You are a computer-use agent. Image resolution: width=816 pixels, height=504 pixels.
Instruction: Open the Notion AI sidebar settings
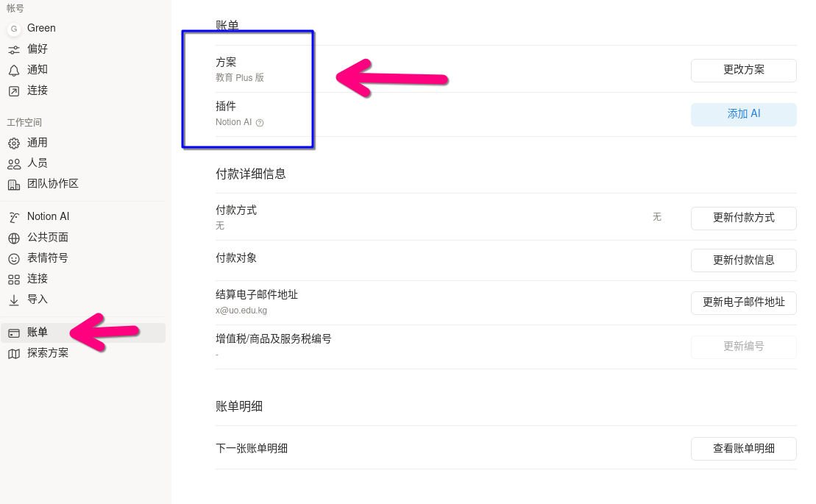pyautogui.click(x=48, y=216)
